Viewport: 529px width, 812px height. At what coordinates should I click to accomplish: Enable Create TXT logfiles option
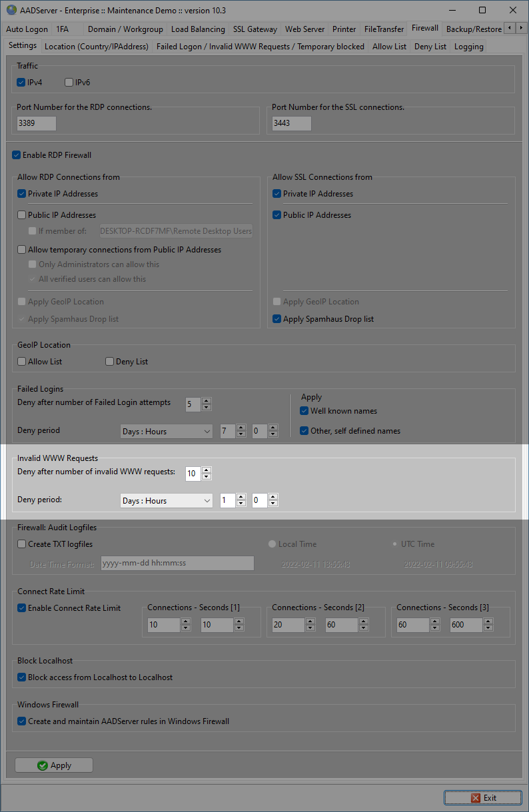coord(22,544)
